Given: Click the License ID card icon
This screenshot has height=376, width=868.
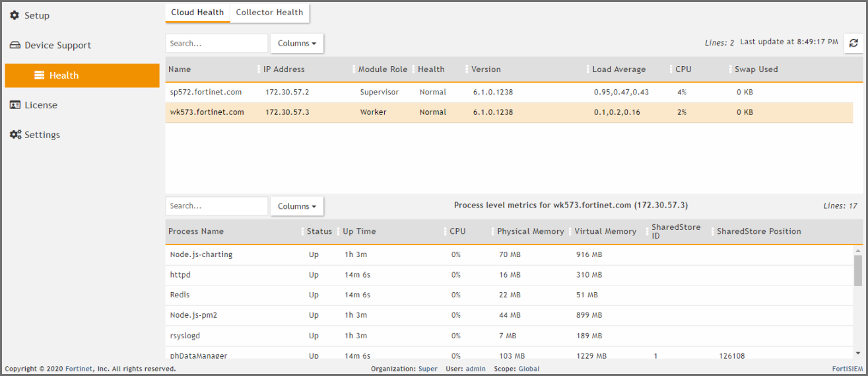Looking at the screenshot, I should 15,105.
